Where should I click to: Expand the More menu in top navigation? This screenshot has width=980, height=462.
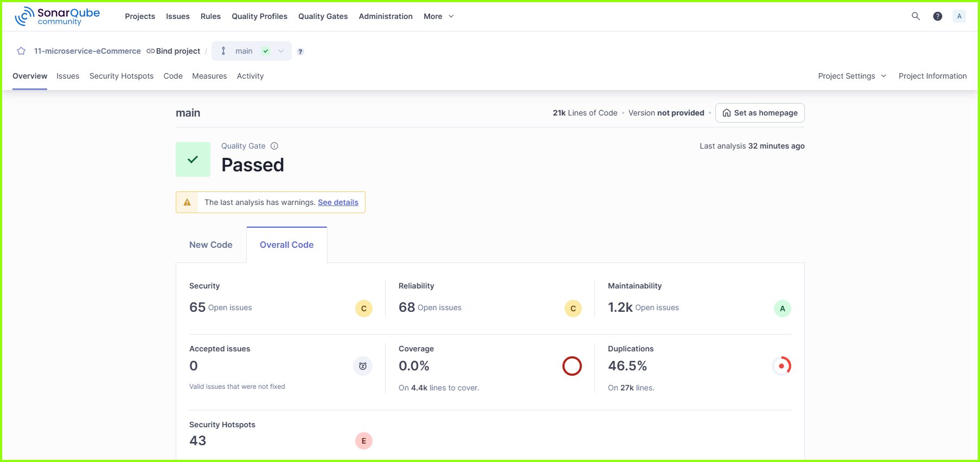(439, 16)
